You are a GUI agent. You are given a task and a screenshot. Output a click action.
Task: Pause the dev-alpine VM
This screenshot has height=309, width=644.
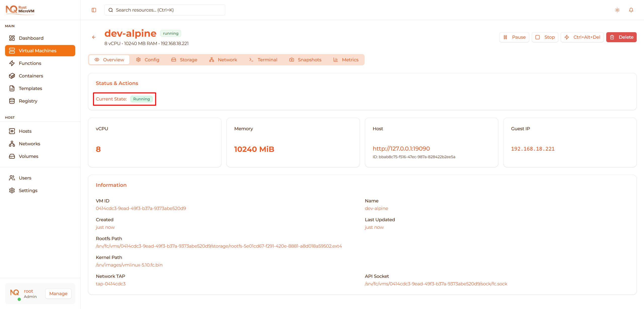514,37
